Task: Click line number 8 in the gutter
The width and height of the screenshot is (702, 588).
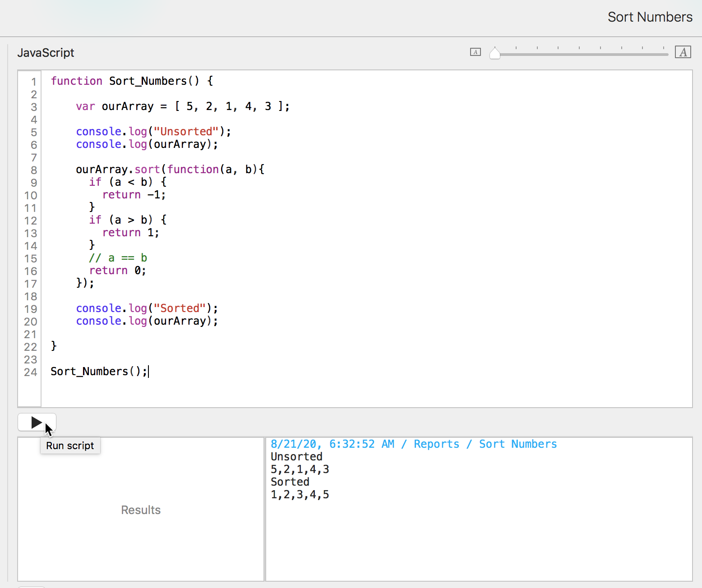Action: [x=33, y=170]
